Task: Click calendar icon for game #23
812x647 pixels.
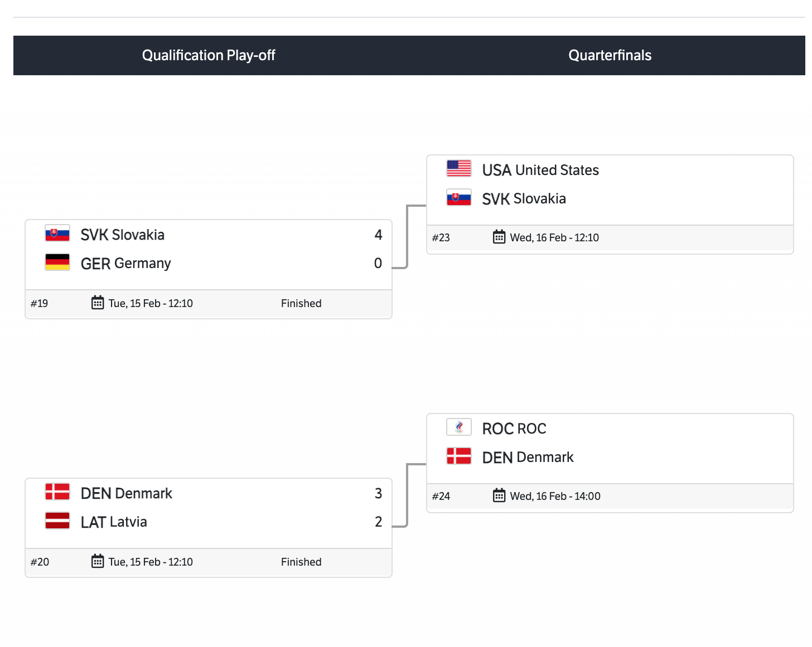Action: point(499,237)
